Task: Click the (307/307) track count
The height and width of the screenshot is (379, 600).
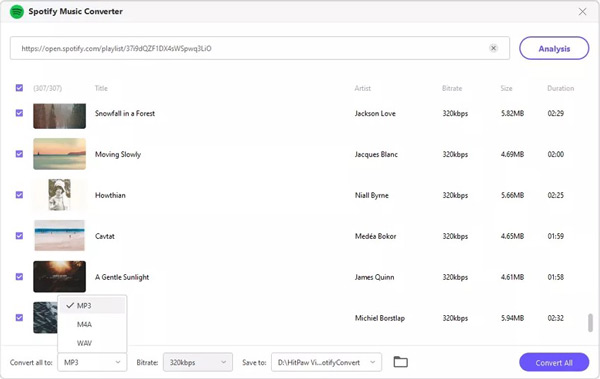Action: (47, 88)
